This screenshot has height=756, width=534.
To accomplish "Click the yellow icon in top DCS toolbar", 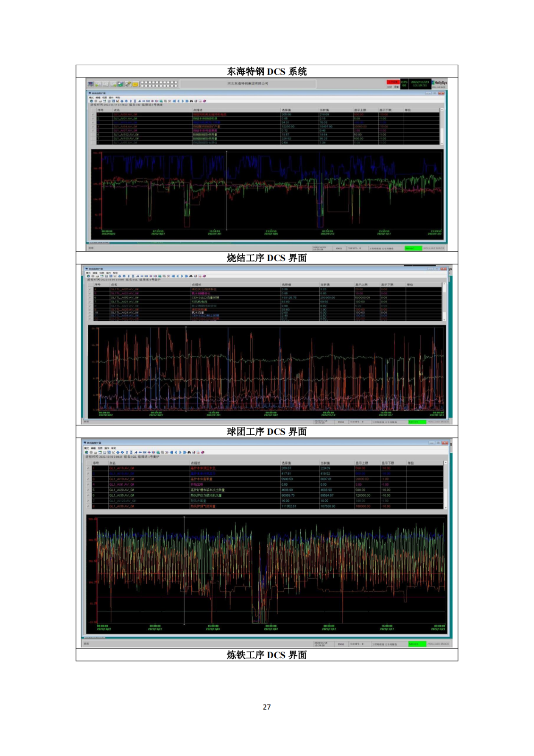I will pyautogui.click(x=135, y=84).
